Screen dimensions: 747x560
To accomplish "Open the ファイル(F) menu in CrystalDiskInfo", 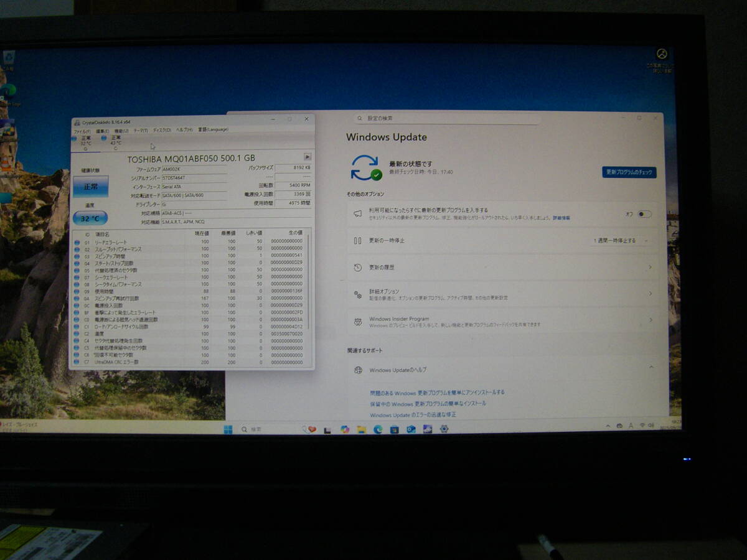I will pos(82,131).
